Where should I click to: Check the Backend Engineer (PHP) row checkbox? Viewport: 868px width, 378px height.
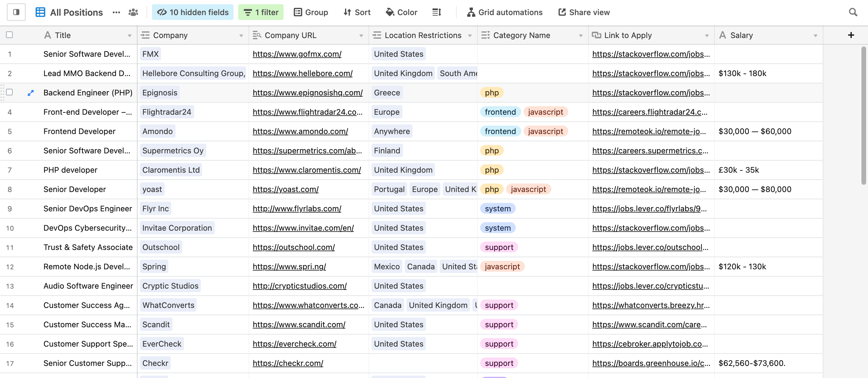tap(9, 92)
